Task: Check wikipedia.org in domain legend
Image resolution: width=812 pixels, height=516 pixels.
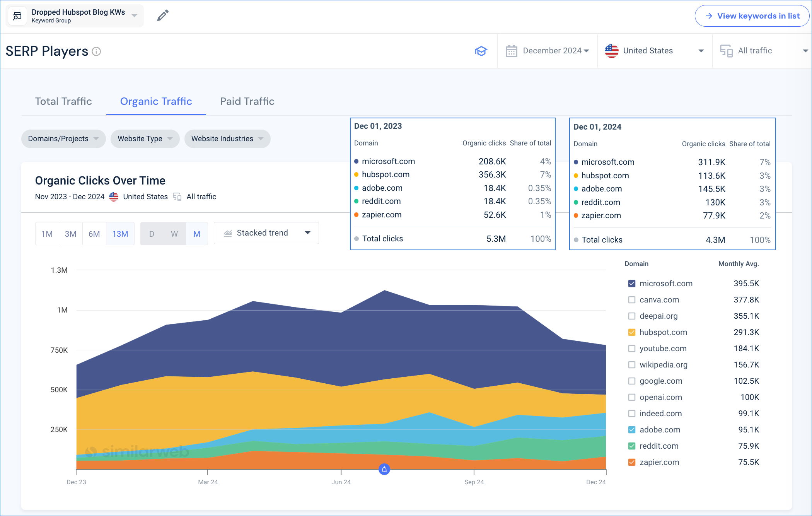Action: point(632,365)
